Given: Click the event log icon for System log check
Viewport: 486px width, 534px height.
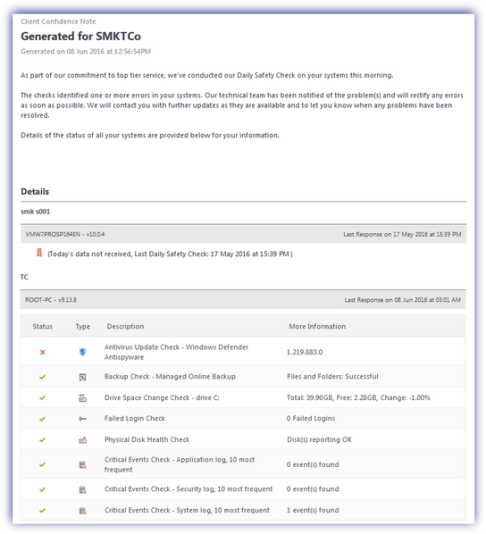Looking at the screenshot, I should click(83, 511).
